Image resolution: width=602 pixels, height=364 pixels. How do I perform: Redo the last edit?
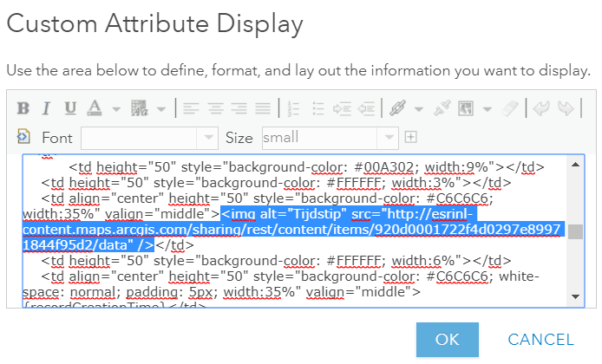[x=566, y=108]
